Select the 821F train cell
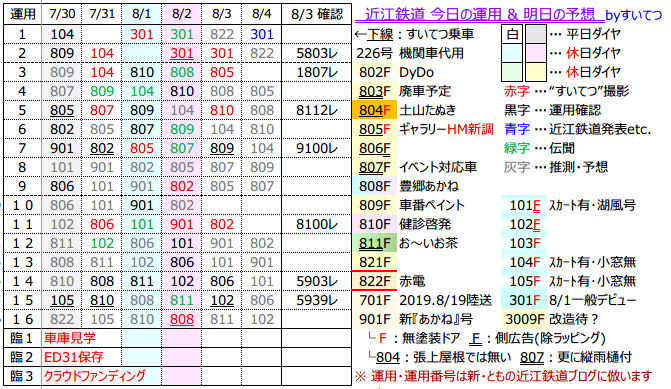The image size is (671, 389). pos(375,262)
